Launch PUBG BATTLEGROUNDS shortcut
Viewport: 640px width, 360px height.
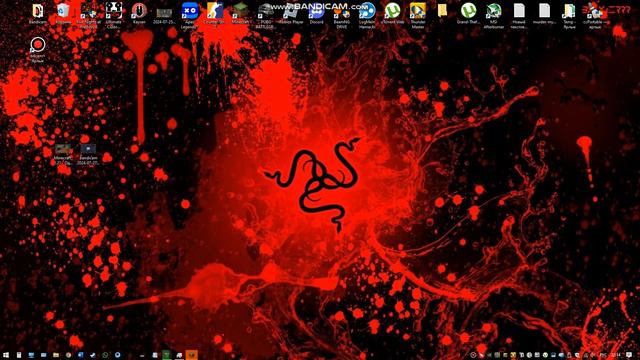click(265, 16)
